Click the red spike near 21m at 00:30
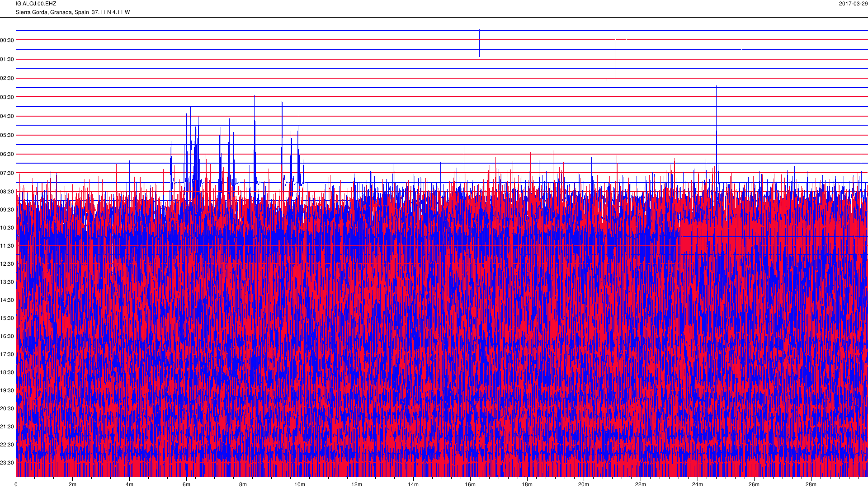Viewport: 868px width, 488px height. (x=615, y=59)
